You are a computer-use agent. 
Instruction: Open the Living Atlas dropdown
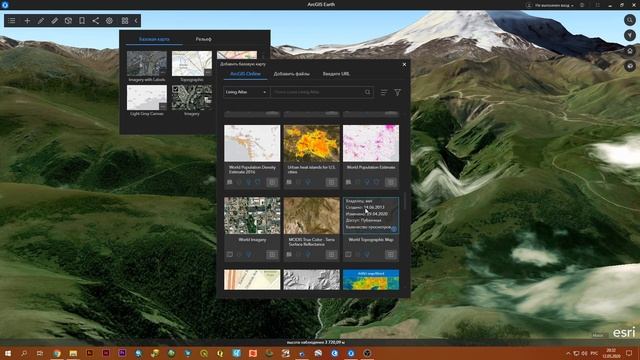point(246,92)
